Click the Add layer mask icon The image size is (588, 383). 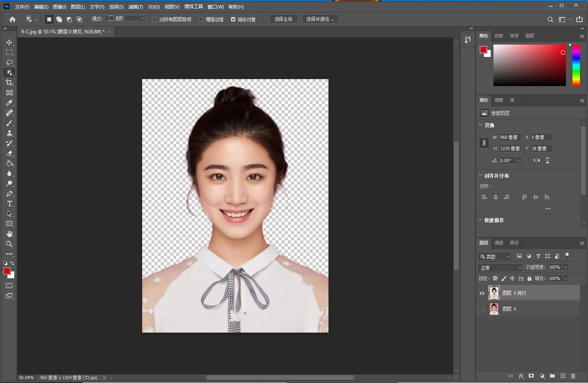click(x=531, y=376)
